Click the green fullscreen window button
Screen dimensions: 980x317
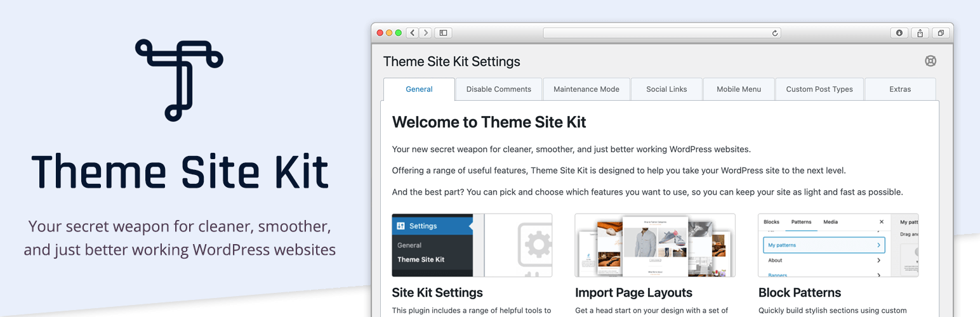[398, 32]
